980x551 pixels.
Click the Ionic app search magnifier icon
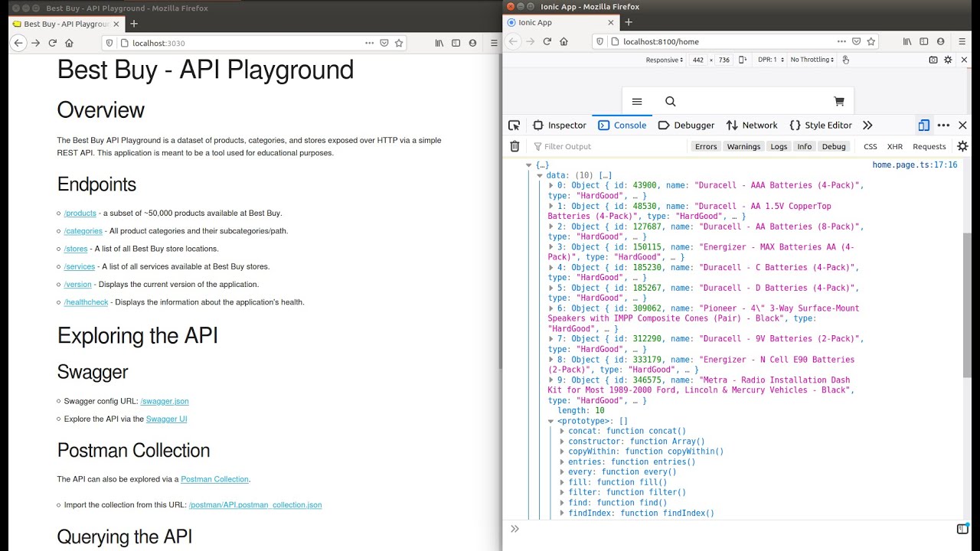click(x=671, y=101)
